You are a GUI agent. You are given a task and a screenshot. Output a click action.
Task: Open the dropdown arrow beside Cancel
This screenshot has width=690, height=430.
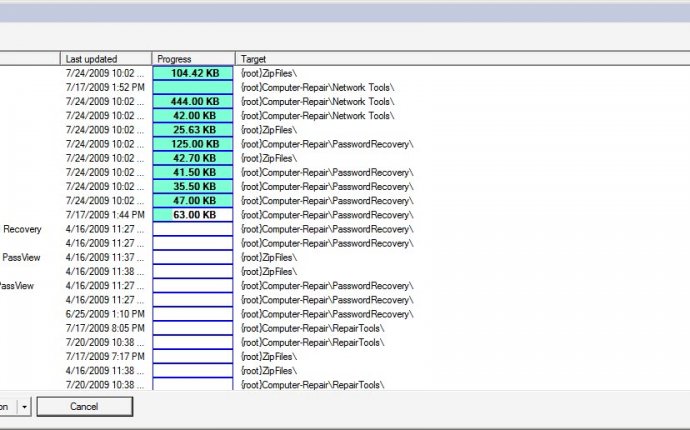click(x=25, y=407)
